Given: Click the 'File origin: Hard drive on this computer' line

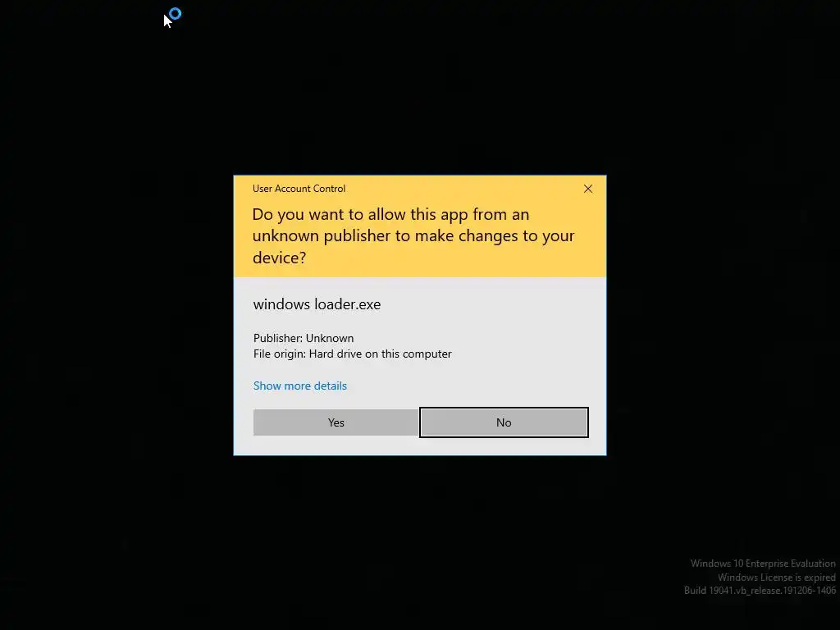Looking at the screenshot, I should (x=353, y=354).
